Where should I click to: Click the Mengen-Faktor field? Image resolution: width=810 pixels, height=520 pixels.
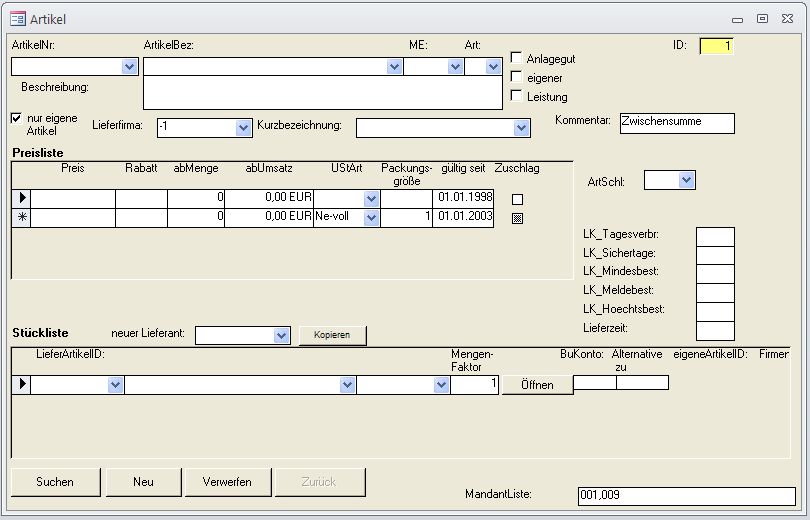[x=474, y=385]
